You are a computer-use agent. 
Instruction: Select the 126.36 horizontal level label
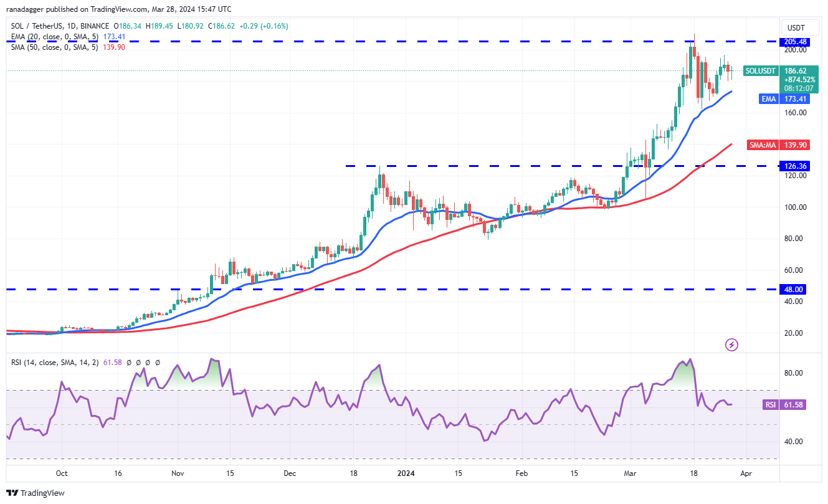click(794, 166)
